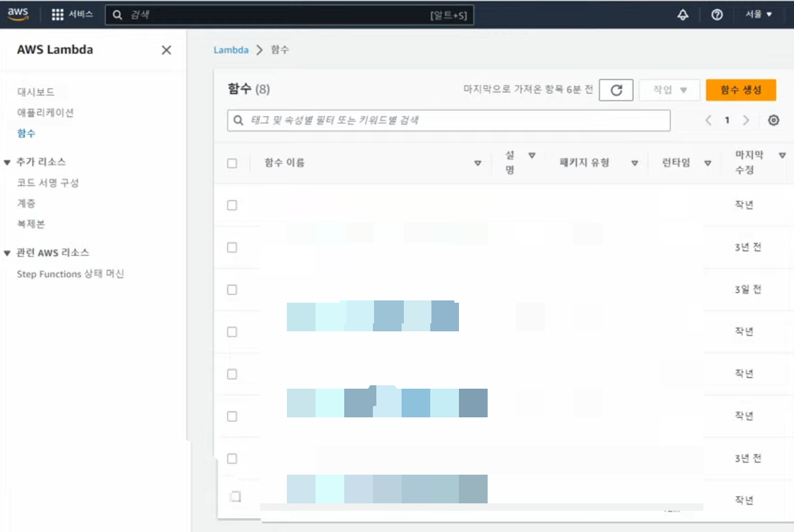The image size is (794, 532).
Task: Open the 서비스 grid menu icon
Action: (57, 14)
